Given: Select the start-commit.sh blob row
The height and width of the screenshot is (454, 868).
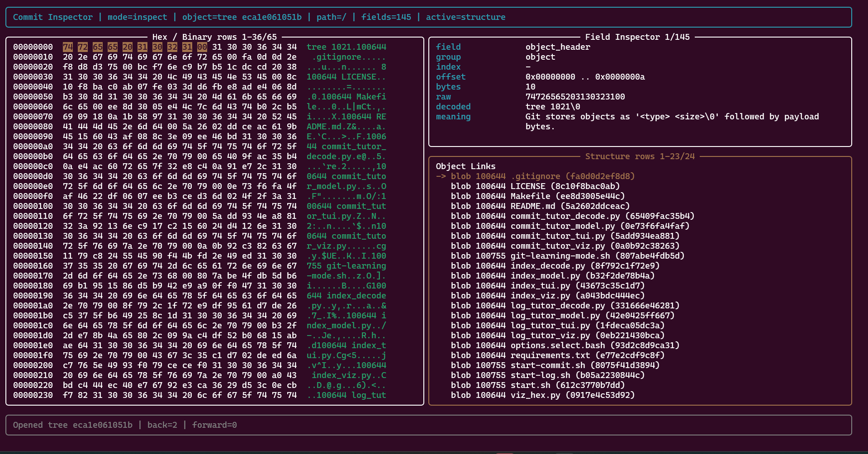Looking at the screenshot, I should 555,365.
